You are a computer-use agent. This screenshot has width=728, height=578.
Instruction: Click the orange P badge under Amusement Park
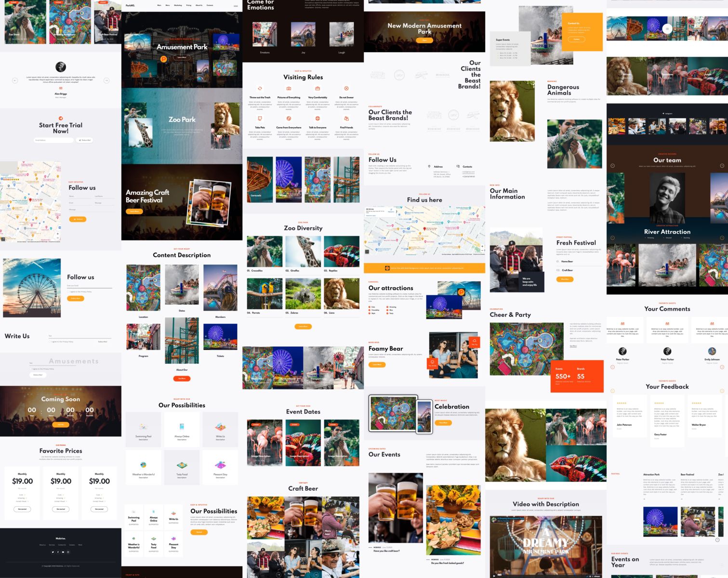coord(163,59)
